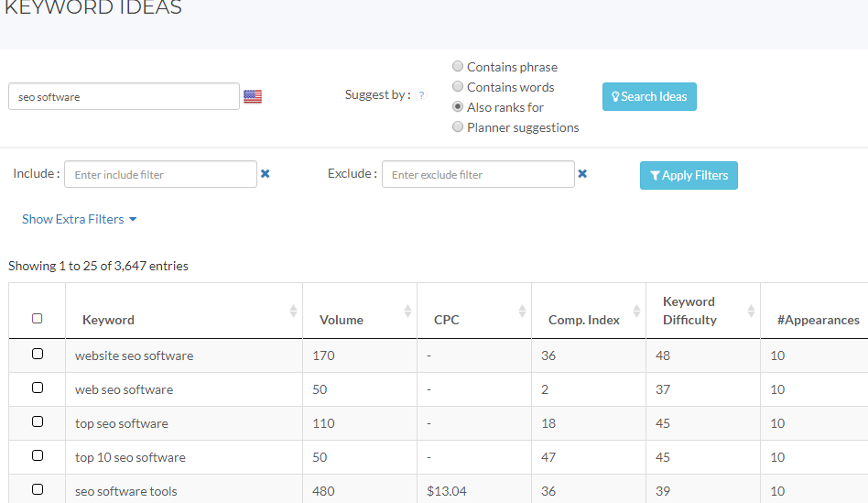The height and width of the screenshot is (503, 868).
Task: Tick checkbox for top 10 seo software
Action: coord(38,455)
